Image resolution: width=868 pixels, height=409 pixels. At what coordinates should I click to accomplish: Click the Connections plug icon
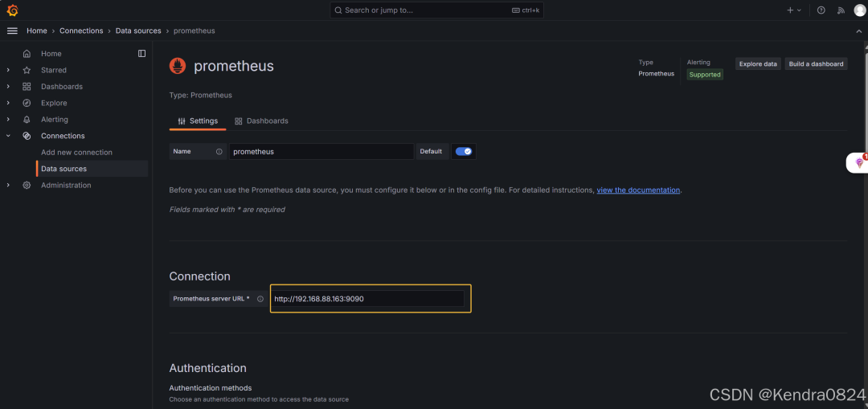point(27,136)
